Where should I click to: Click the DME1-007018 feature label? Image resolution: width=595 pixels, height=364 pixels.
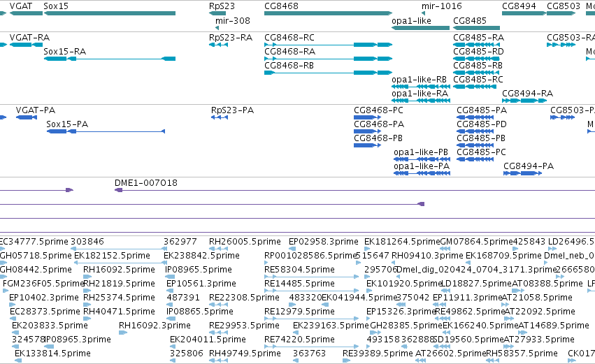146,183
